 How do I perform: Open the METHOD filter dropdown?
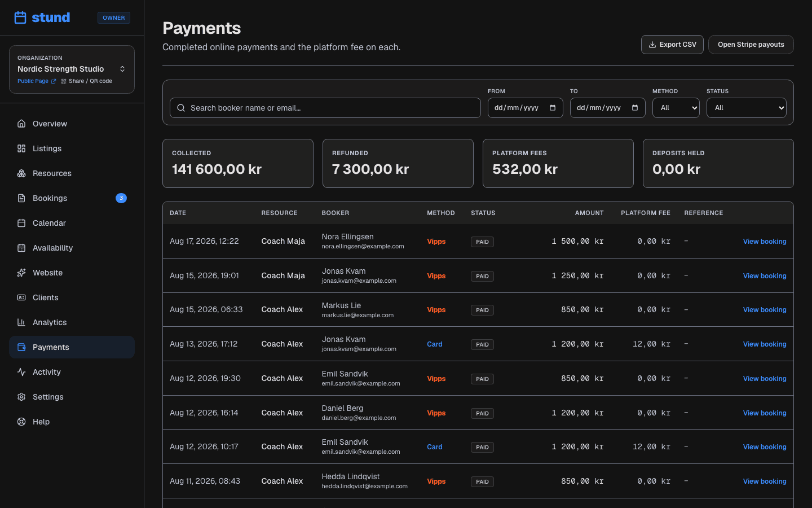[676, 108]
